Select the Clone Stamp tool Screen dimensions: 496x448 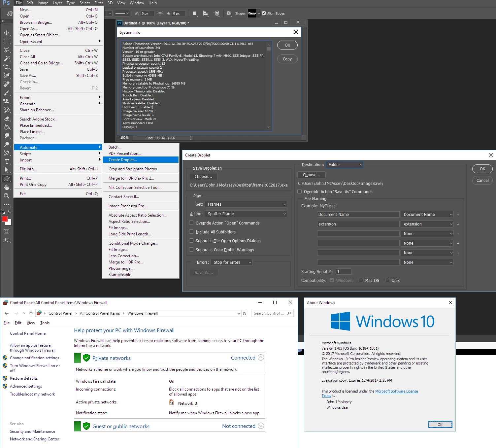pos(6,101)
